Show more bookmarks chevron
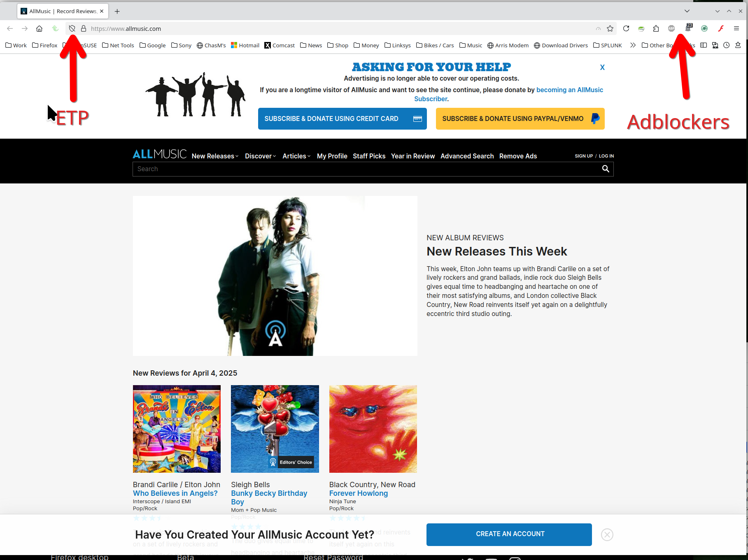This screenshot has height=560, width=748. point(633,45)
